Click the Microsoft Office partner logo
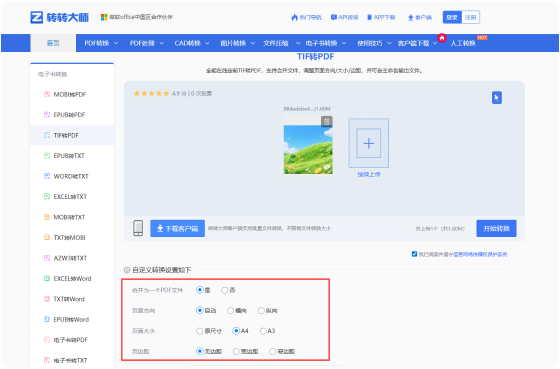 [x=104, y=17]
